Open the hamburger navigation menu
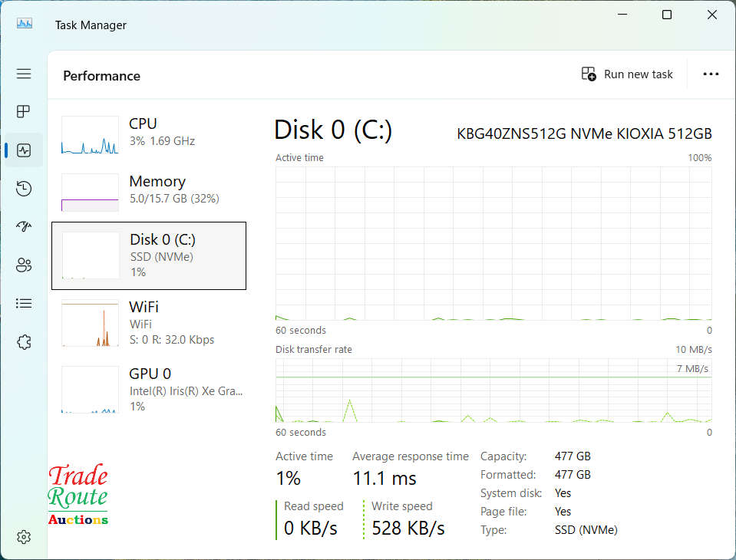The height and width of the screenshot is (560, 736). [24, 74]
